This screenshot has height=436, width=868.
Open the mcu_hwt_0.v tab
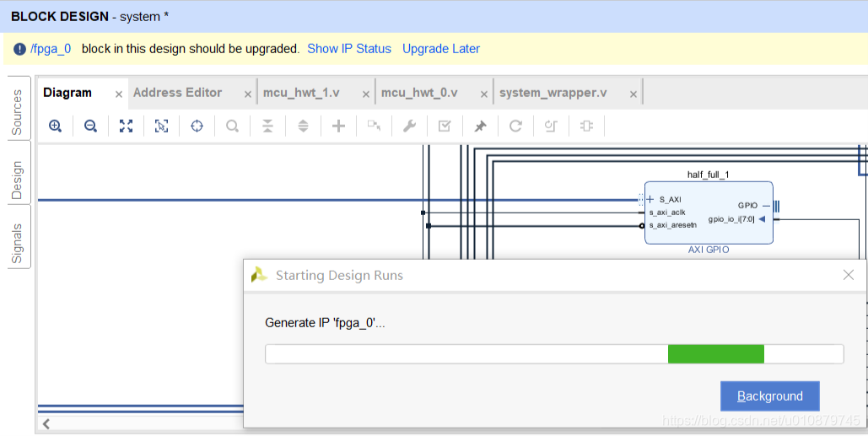[419, 93]
